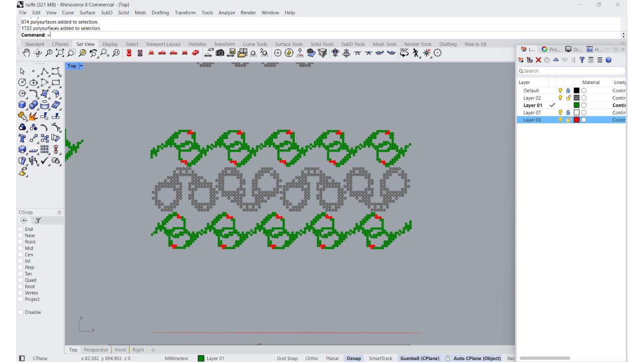Screen dimensions: 644x362
Task: Open the CPlane coordinate mode in status bar
Action: (40, 358)
